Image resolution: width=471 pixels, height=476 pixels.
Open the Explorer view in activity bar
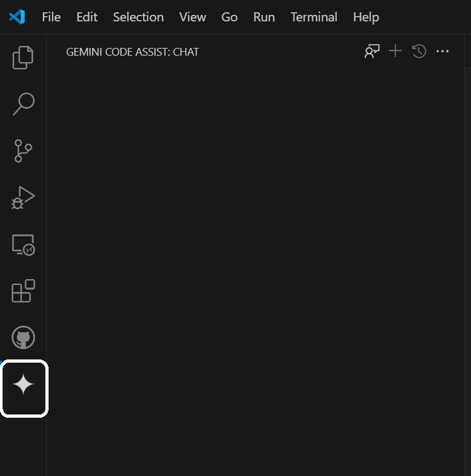[x=23, y=57]
